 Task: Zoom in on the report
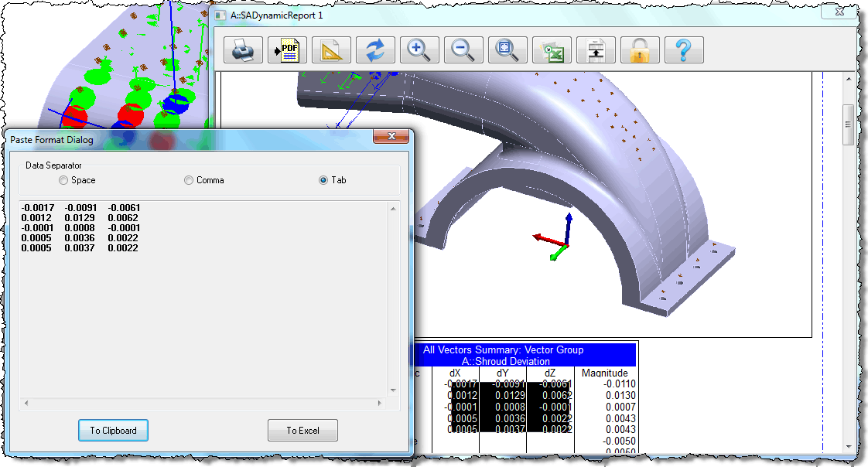419,49
